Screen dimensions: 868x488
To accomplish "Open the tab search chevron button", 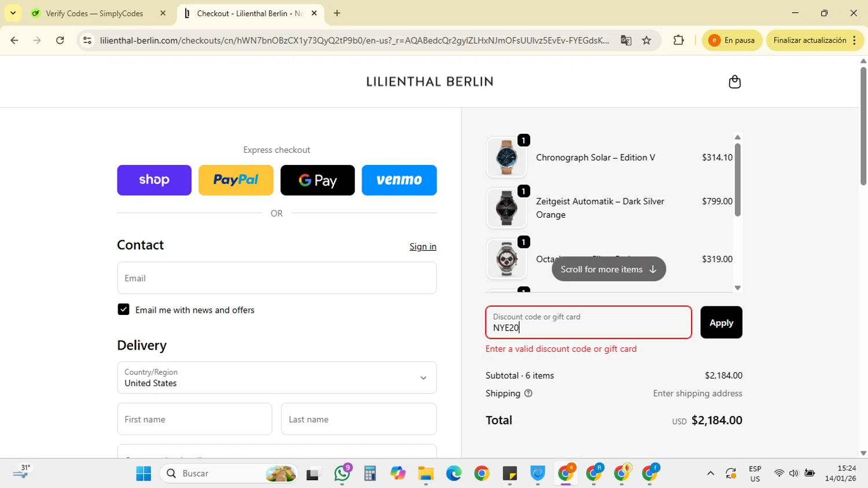I will [x=13, y=13].
